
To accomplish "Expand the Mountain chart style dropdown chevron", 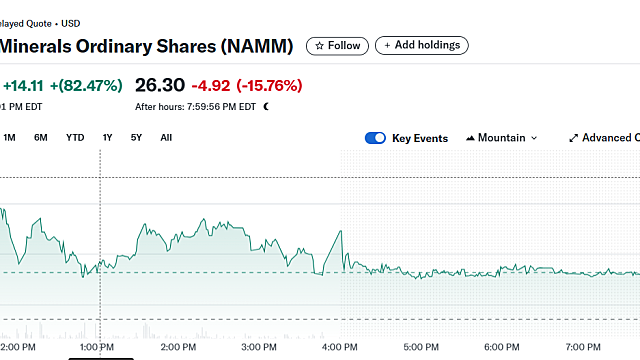I will click(534, 138).
